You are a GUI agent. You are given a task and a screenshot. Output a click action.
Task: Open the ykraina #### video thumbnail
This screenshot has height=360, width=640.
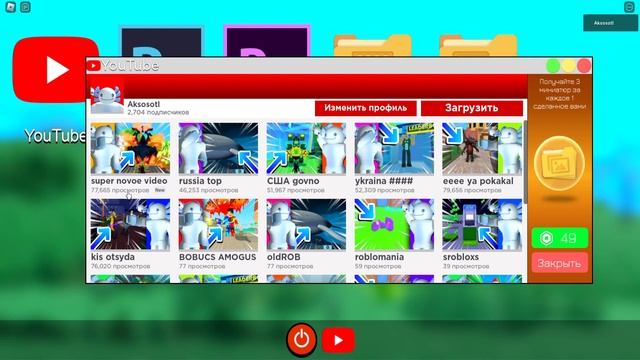(x=394, y=149)
